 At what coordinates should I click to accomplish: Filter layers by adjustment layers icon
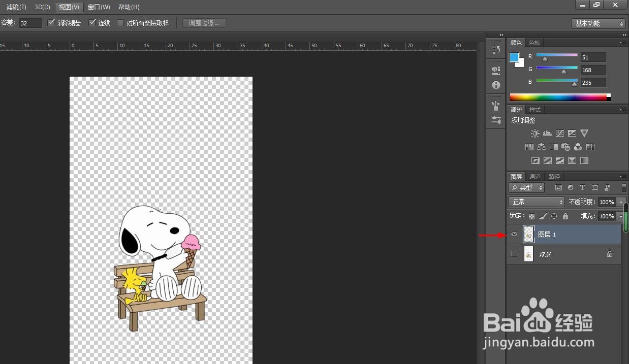click(571, 188)
